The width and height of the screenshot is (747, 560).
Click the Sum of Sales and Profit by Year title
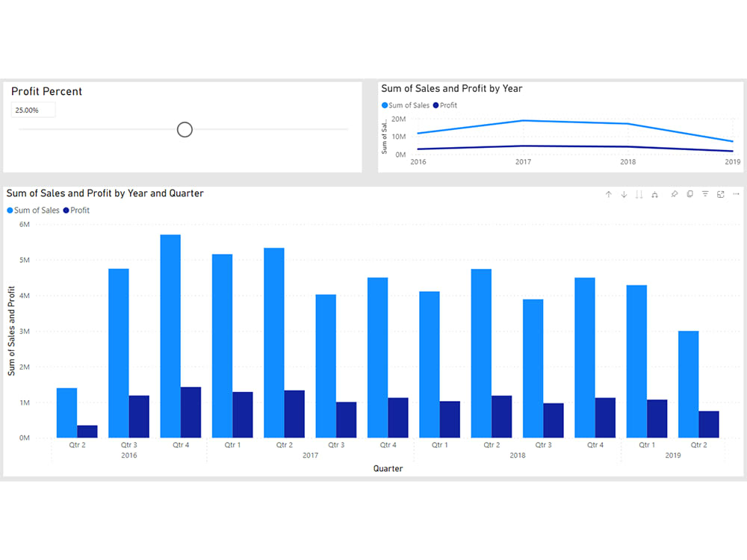pyautogui.click(x=451, y=88)
